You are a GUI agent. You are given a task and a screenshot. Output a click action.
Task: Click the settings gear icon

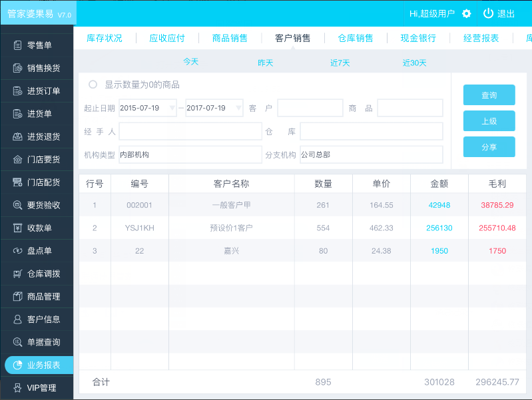coord(466,13)
